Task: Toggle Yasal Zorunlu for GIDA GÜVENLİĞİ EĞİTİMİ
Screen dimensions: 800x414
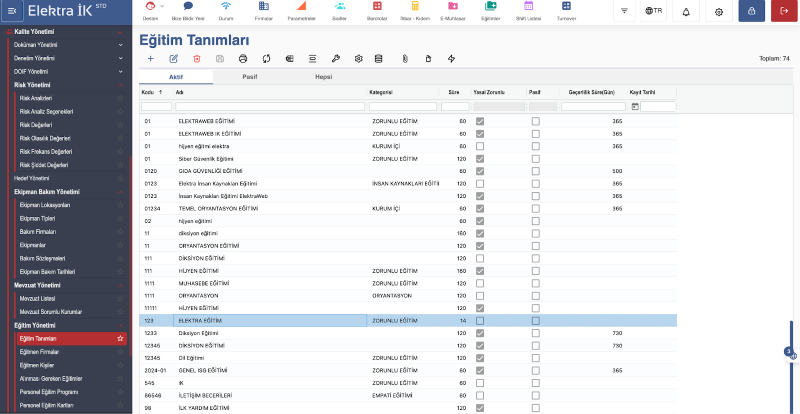Action: pyautogui.click(x=480, y=171)
